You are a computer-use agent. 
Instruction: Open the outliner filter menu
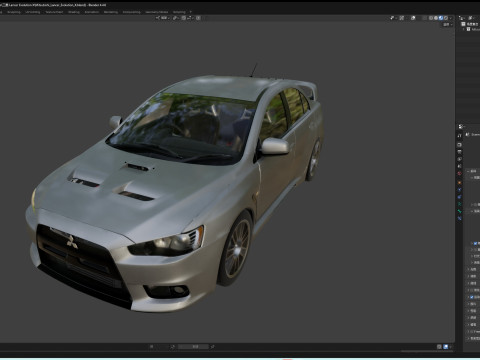pyautogui.click(x=471, y=18)
